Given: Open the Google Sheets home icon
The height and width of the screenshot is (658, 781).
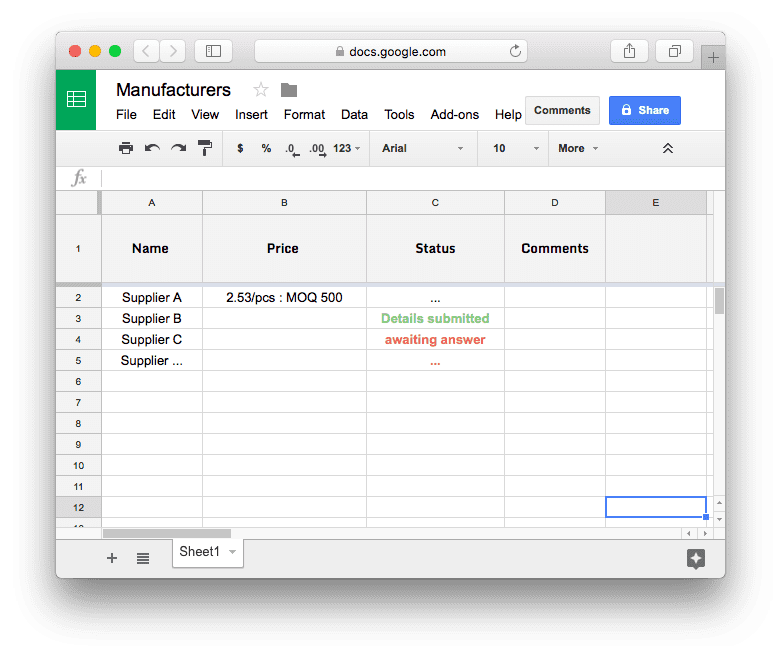Looking at the screenshot, I should coord(76,100).
